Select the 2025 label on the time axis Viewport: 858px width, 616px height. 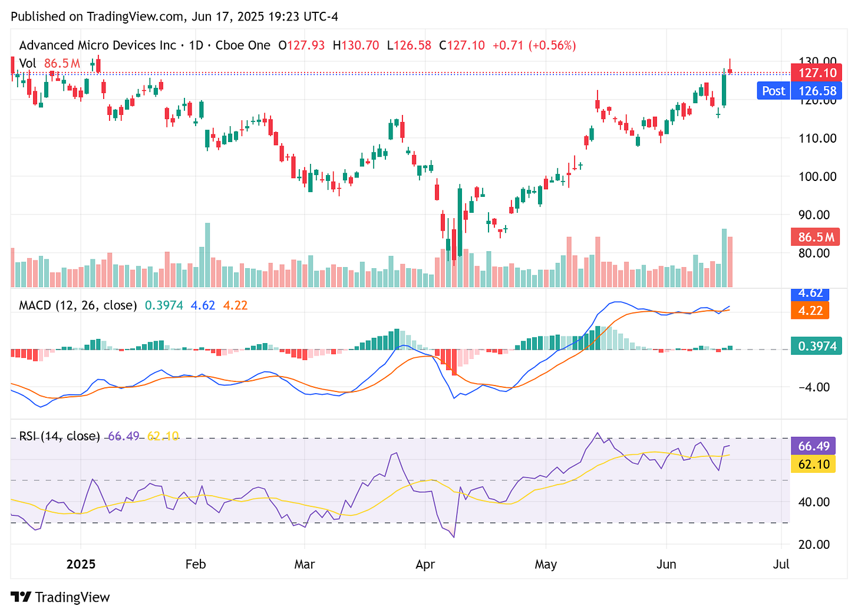pos(81,564)
